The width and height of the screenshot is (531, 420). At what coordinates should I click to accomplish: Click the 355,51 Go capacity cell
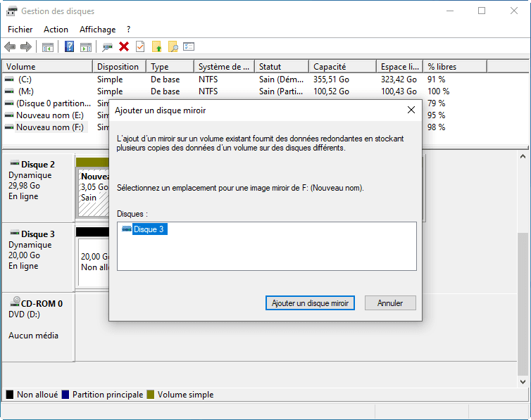pyautogui.click(x=331, y=79)
